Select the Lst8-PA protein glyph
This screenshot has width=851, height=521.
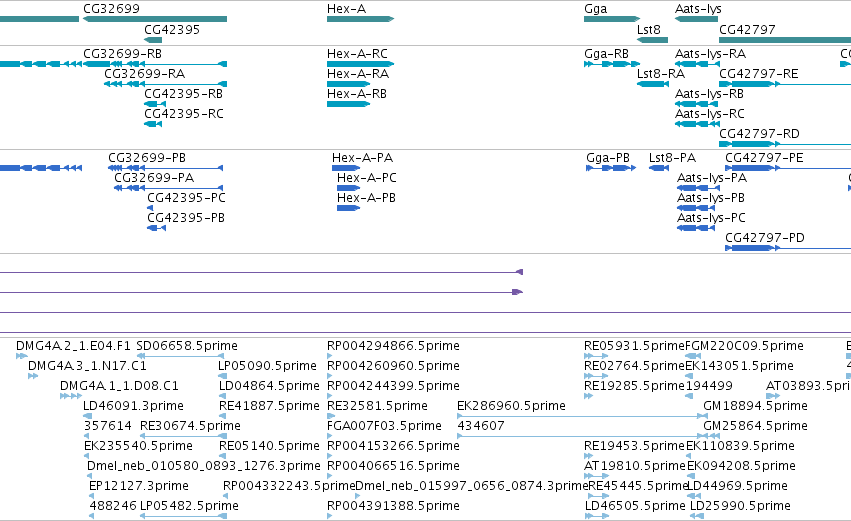[x=659, y=168]
